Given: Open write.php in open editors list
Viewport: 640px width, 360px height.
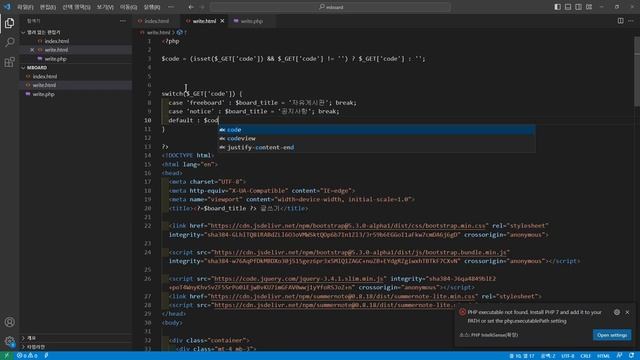Looking at the screenshot, I should [x=56, y=59].
